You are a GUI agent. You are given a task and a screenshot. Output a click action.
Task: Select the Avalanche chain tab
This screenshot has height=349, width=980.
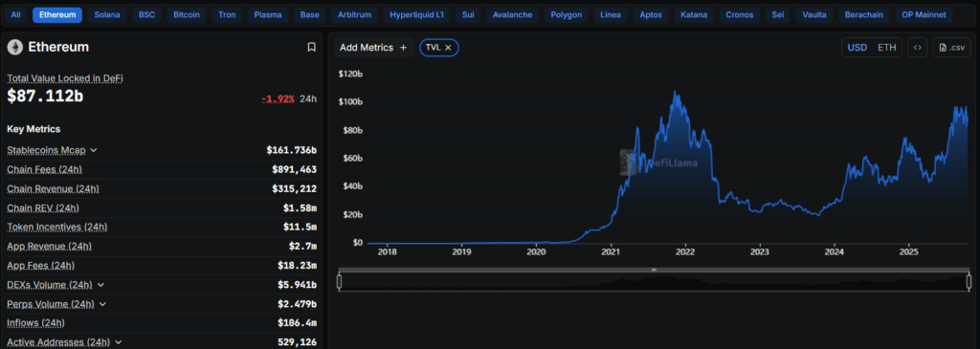coord(512,14)
